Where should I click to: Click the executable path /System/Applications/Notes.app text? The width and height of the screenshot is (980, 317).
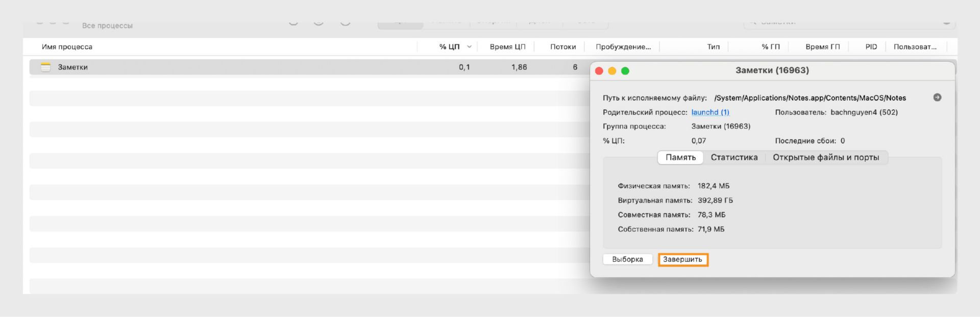pyautogui.click(x=810, y=98)
